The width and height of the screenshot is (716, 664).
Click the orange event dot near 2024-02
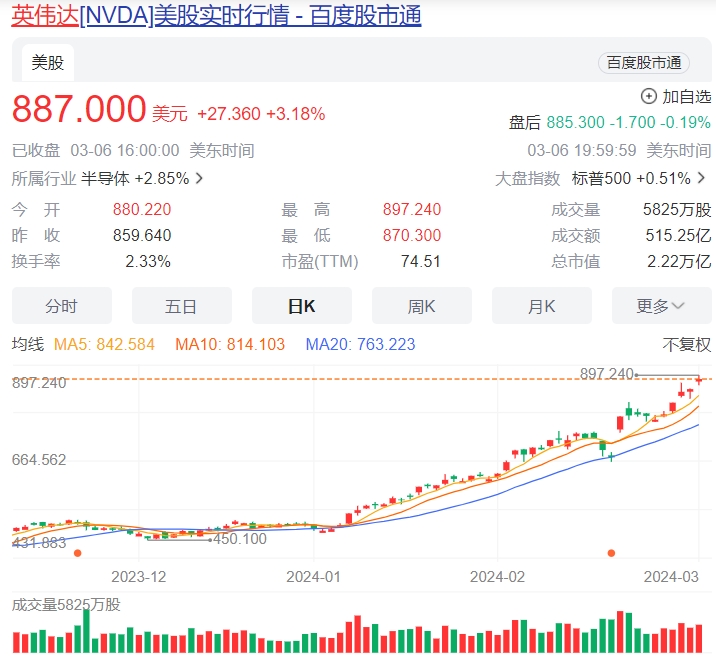[611, 553]
